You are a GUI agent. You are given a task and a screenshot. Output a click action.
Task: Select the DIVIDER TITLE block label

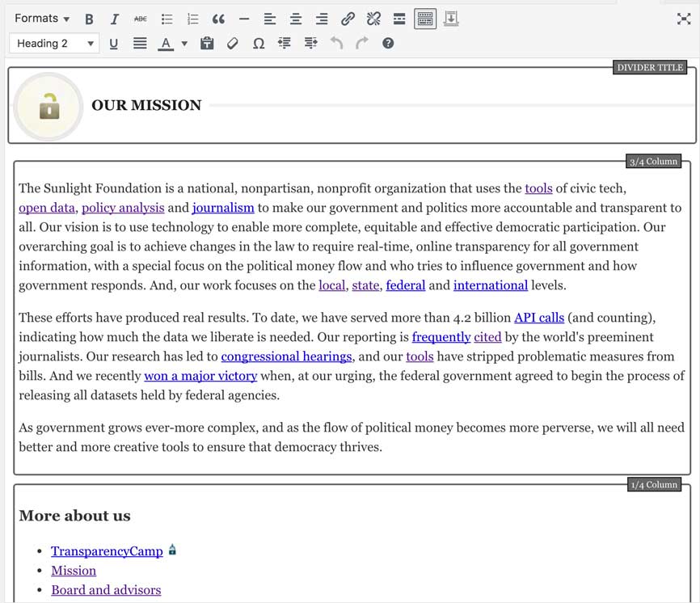tap(650, 67)
